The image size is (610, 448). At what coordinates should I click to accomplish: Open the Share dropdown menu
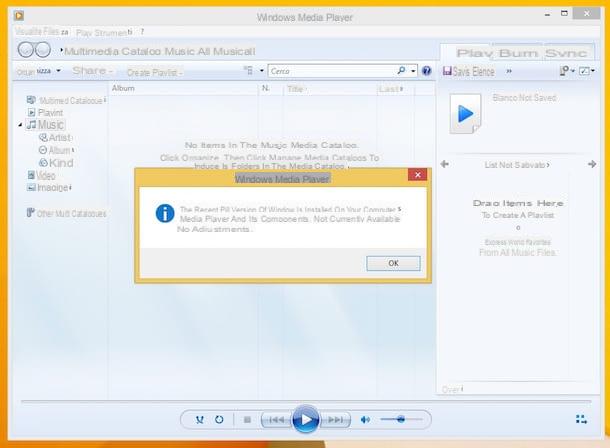click(92, 71)
